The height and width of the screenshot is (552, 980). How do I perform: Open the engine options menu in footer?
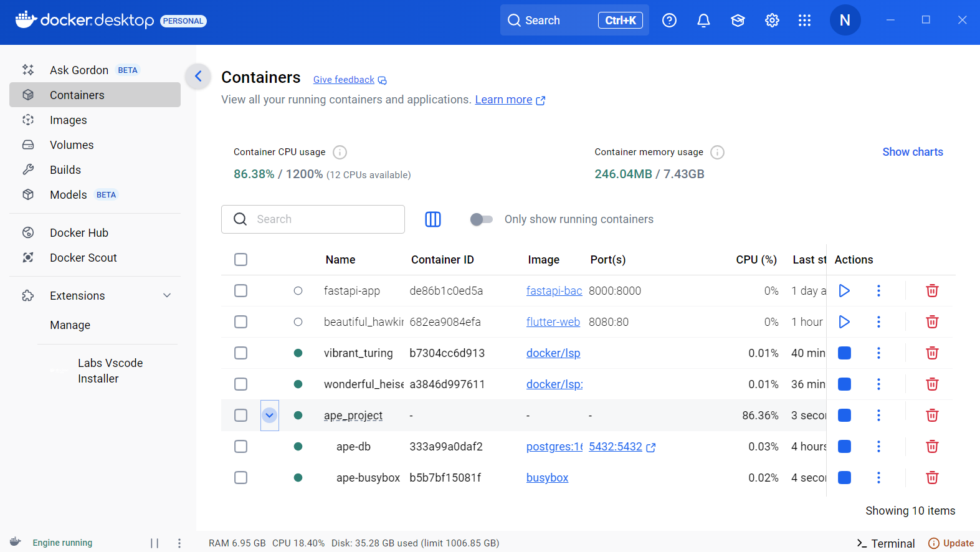coord(179,543)
